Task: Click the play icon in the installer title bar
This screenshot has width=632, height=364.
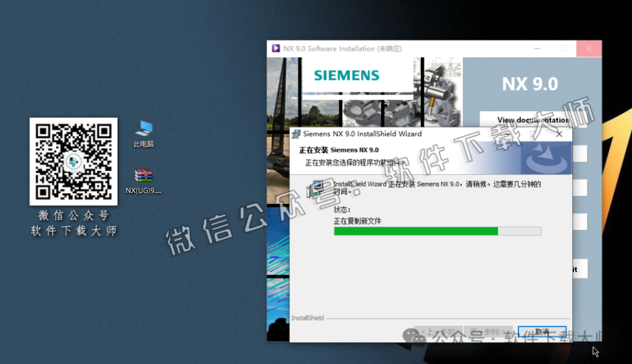Action: [x=275, y=48]
